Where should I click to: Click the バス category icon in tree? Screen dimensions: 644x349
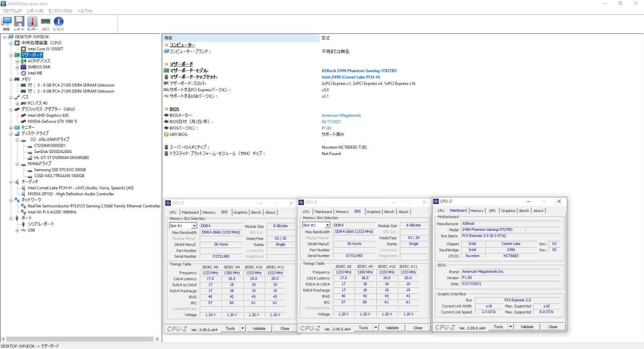point(17,97)
